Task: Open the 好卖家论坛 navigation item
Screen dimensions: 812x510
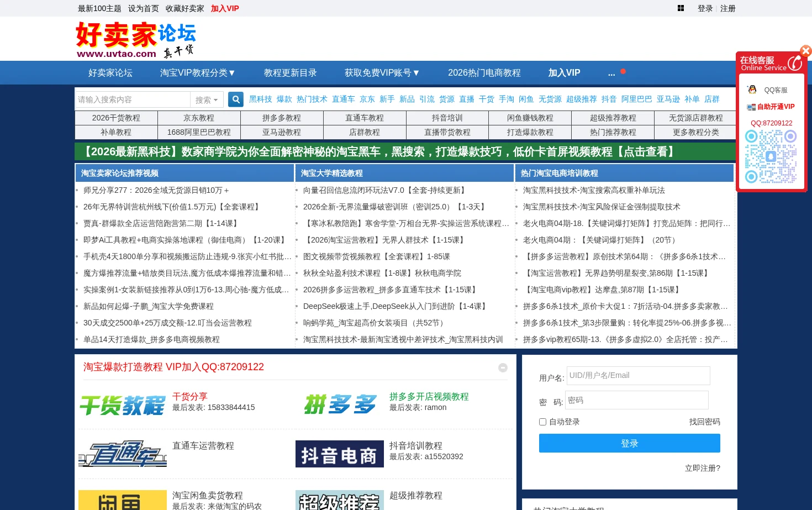Action: pyautogui.click(x=110, y=73)
